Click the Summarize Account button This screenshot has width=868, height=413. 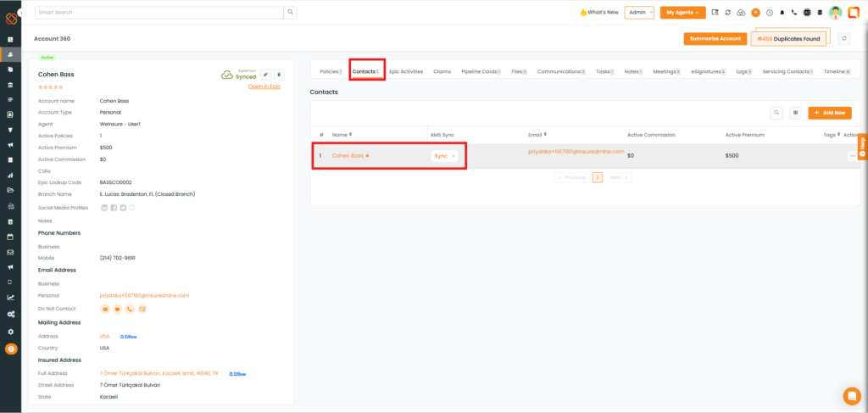pos(715,39)
